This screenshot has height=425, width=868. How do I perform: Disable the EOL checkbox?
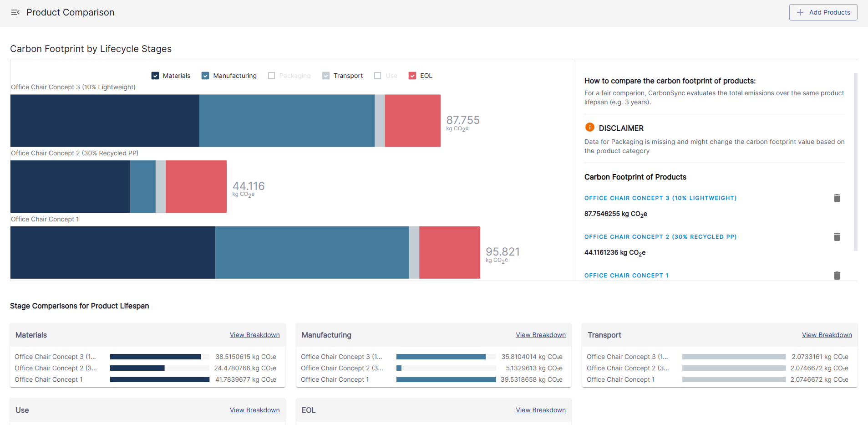pos(412,76)
